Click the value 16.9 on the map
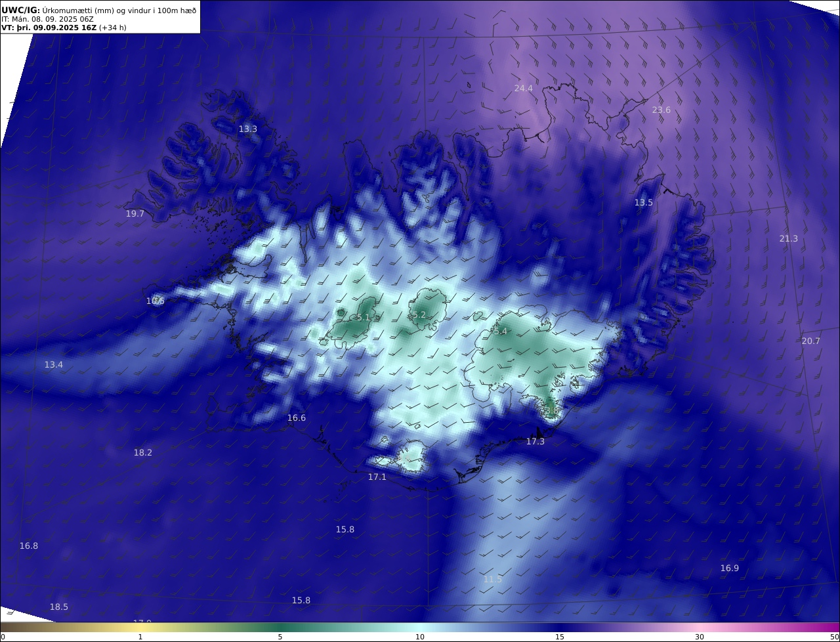 coord(730,568)
